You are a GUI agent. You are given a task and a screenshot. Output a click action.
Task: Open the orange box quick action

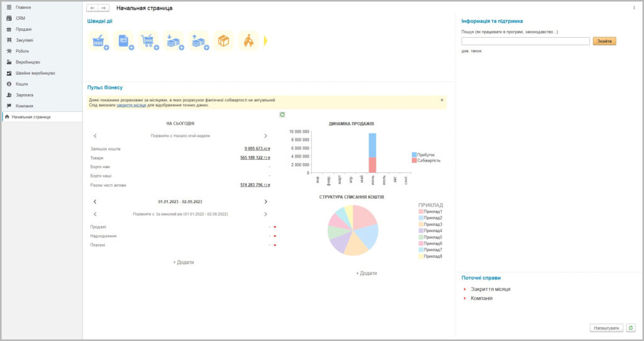point(223,42)
